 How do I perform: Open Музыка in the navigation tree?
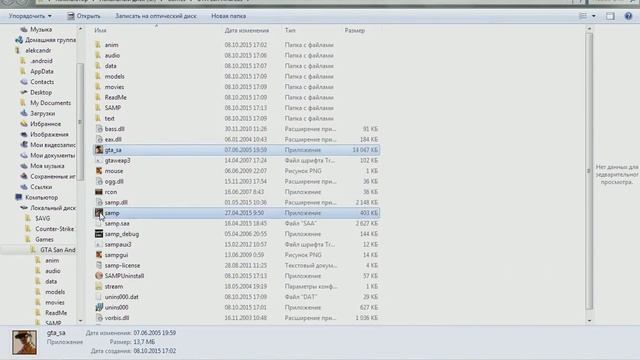click(x=41, y=29)
